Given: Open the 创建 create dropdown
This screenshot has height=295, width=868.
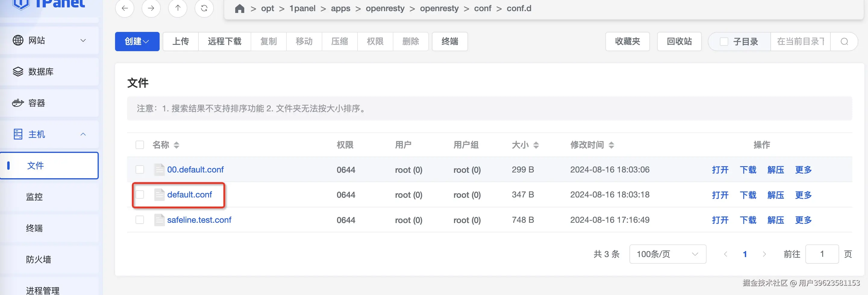Looking at the screenshot, I should point(137,42).
